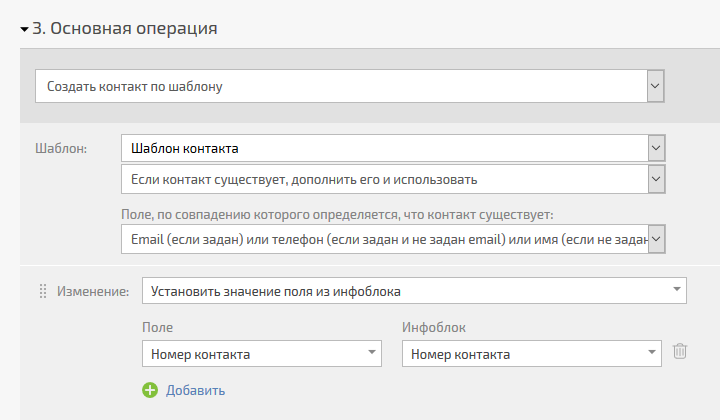Screen dimensions: 720x420
Task: Click the 'Поле' column label
Action: click(158, 327)
